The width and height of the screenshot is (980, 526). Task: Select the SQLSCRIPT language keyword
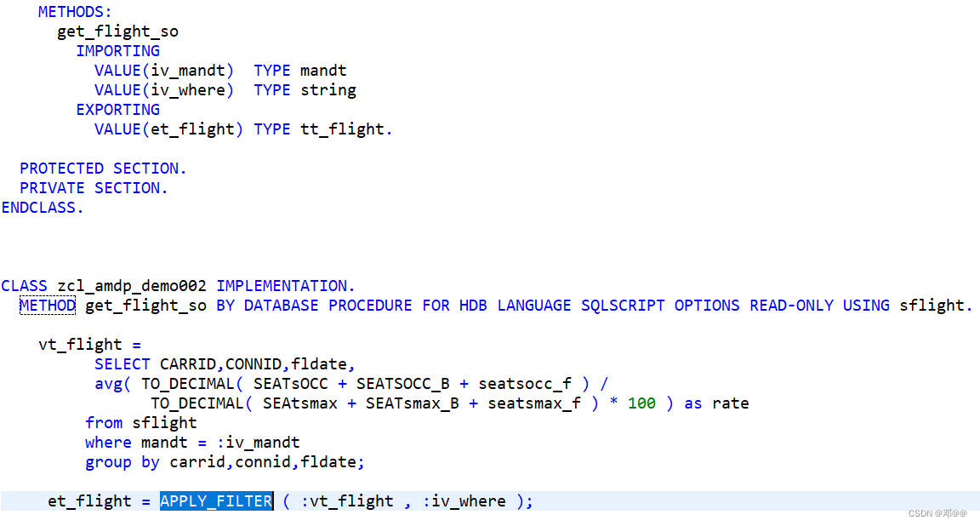[x=622, y=305]
